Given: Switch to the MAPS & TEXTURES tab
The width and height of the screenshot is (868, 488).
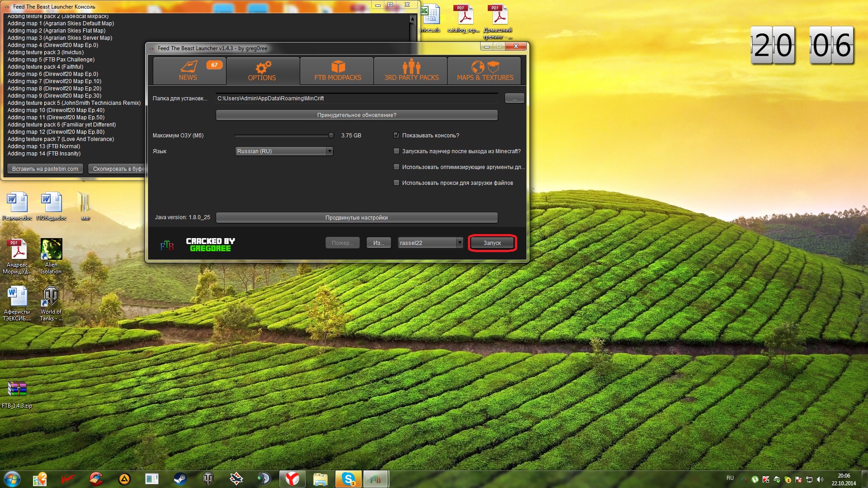Looking at the screenshot, I should [485, 70].
